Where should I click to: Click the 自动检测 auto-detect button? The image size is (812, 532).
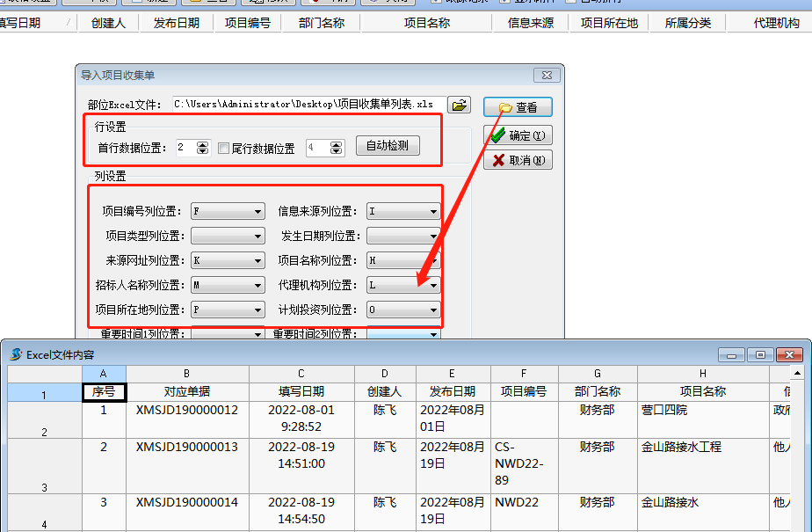click(388, 146)
